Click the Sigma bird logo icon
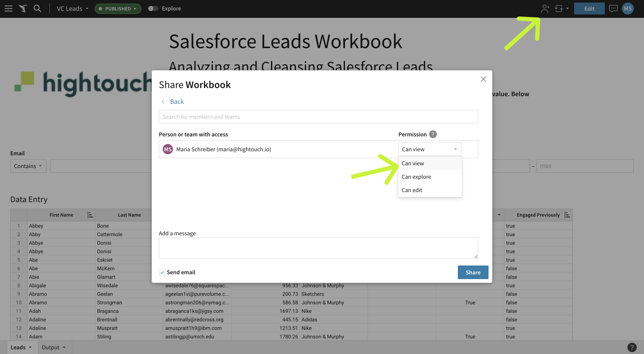Viewport: 644px width, 354px height. [x=23, y=9]
